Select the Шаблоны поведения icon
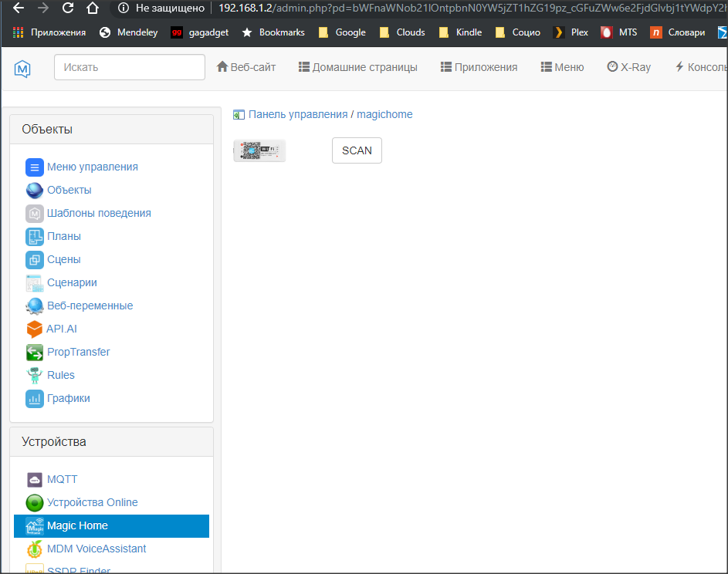The height and width of the screenshot is (574, 728). pyautogui.click(x=35, y=214)
